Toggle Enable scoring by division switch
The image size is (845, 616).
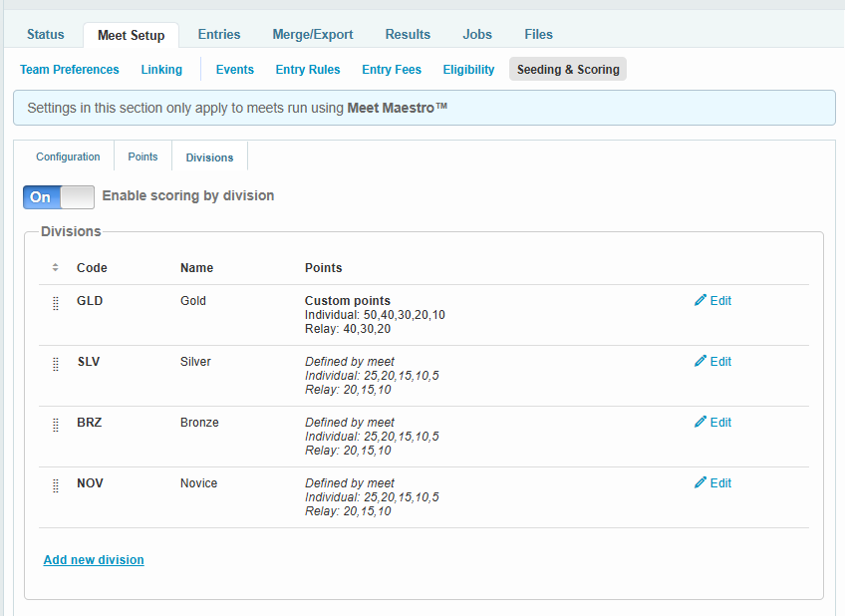point(59,197)
